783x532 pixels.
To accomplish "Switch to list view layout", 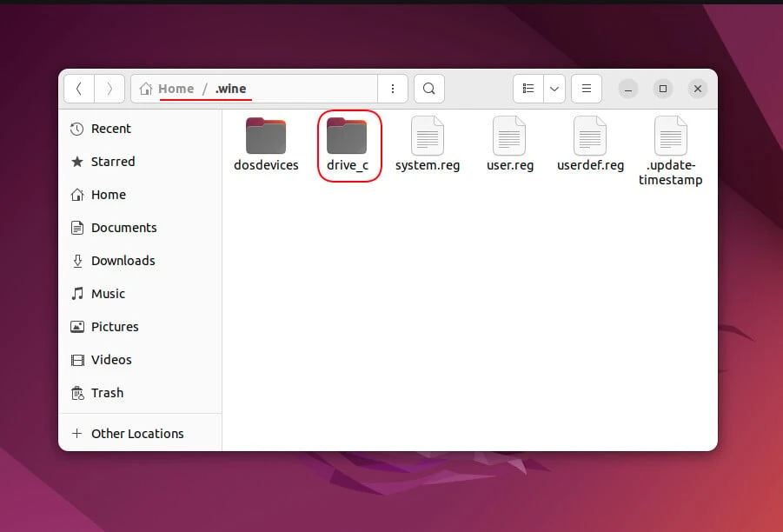I will (x=528, y=89).
